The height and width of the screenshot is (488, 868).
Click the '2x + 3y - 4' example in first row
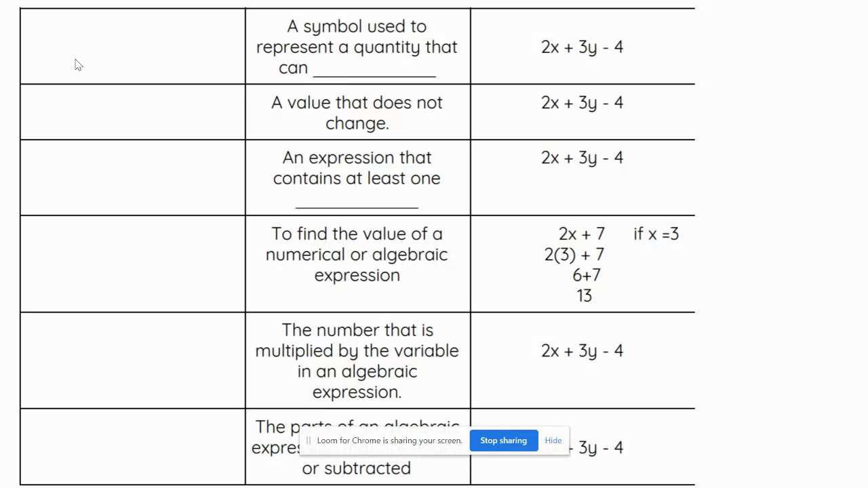click(x=582, y=47)
